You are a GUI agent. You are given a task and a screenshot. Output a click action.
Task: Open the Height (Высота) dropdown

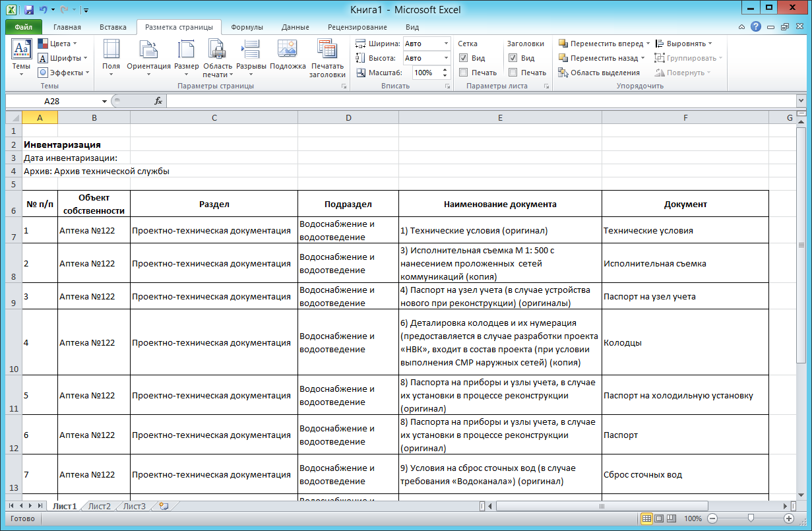pos(446,58)
